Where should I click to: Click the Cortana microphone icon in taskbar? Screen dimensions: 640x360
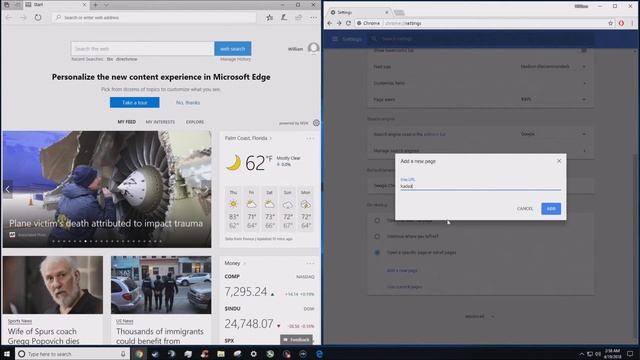tap(123, 354)
